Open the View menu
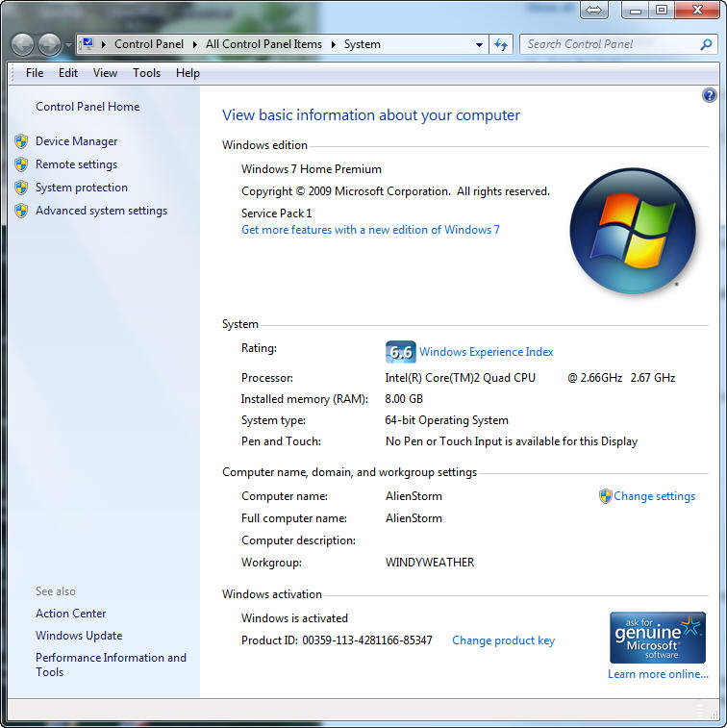The height and width of the screenshot is (728, 727). coord(105,73)
